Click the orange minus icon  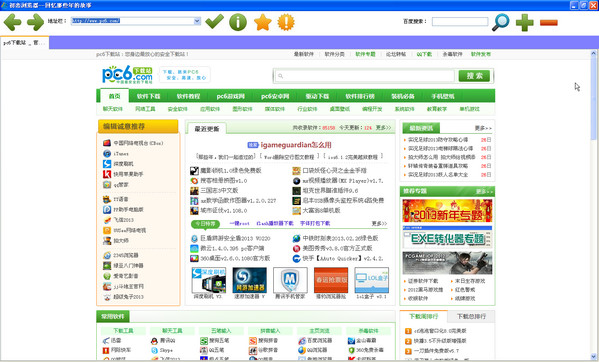pos(549,23)
